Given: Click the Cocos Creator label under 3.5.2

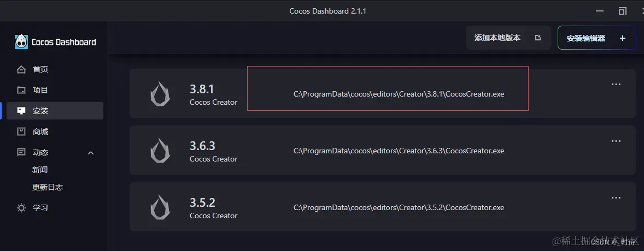Looking at the screenshot, I should pyautogui.click(x=214, y=216).
